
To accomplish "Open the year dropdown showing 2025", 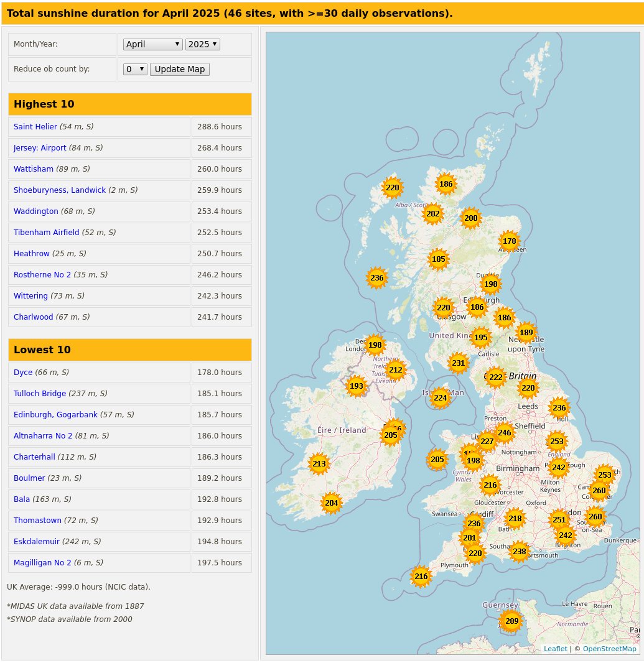I will tap(202, 44).
